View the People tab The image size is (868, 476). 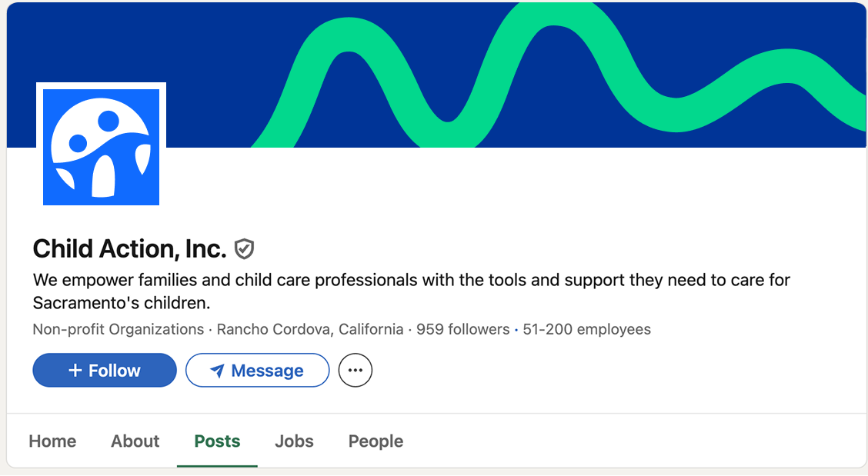[x=376, y=441]
